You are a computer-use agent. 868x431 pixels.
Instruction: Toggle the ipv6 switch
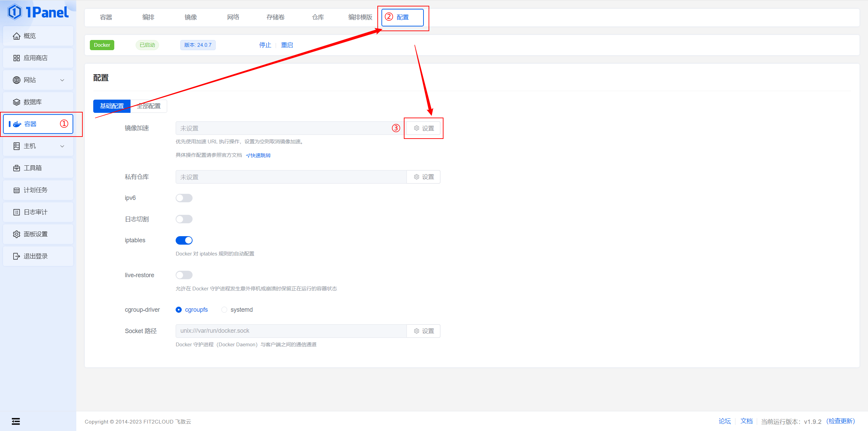click(x=184, y=198)
